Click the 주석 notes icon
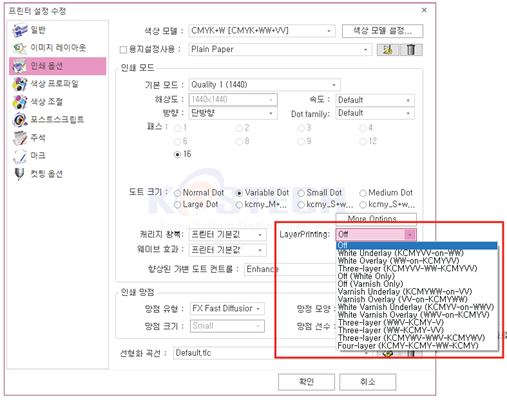The image size is (507, 402). (x=20, y=138)
